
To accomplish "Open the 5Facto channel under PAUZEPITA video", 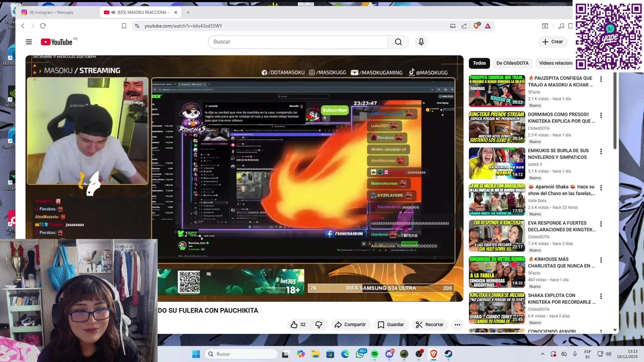I will (x=534, y=92).
